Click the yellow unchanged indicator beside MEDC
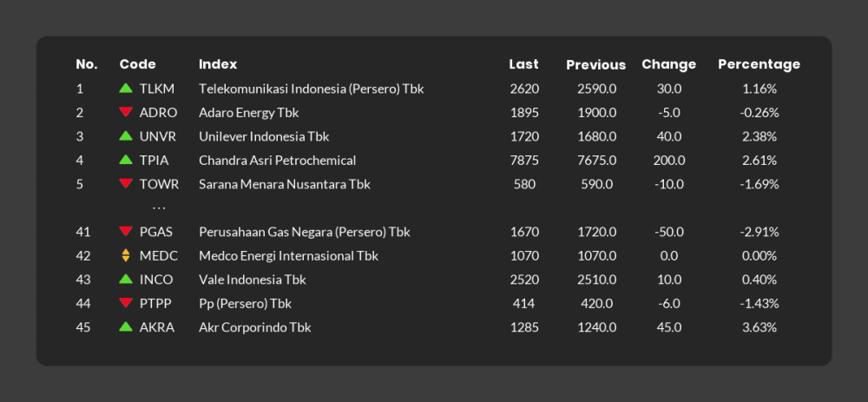This screenshot has height=402, width=868. pos(126,255)
